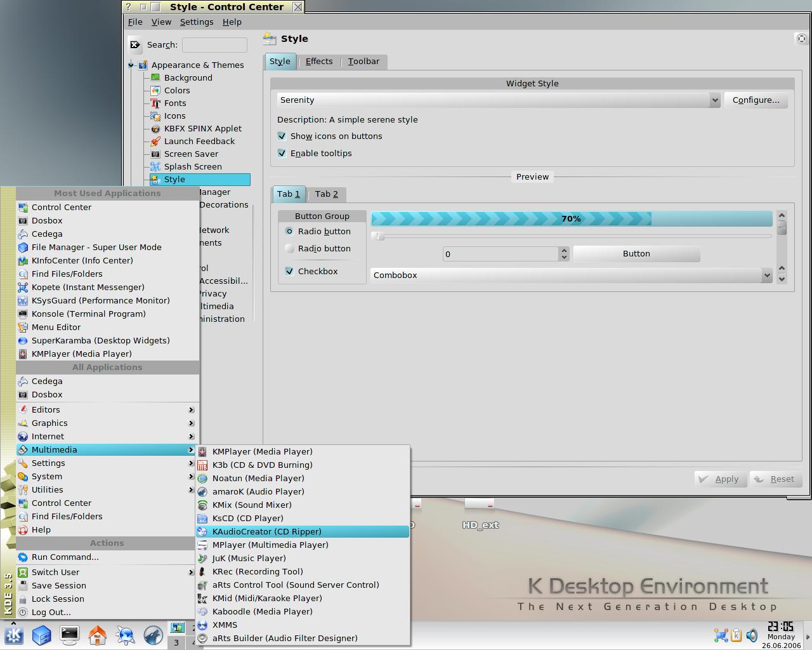Click the JuK music player icon
This screenshot has width=812, height=650.
[x=202, y=559]
